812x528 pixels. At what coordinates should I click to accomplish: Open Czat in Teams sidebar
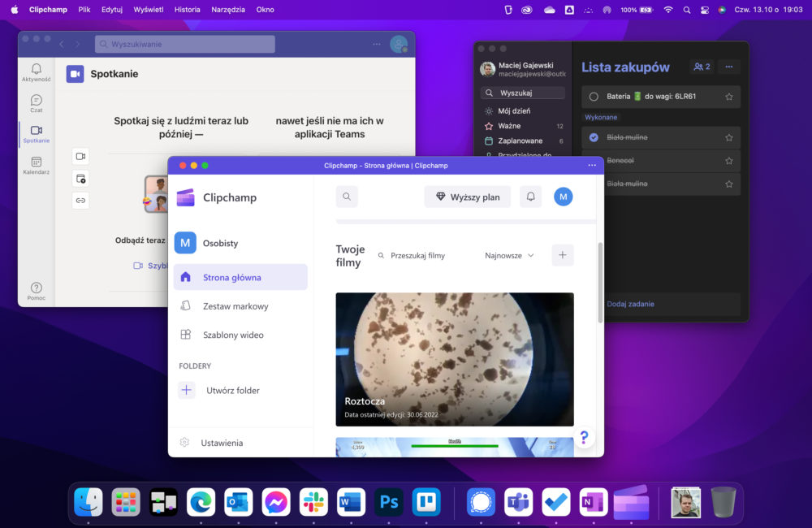click(37, 103)
